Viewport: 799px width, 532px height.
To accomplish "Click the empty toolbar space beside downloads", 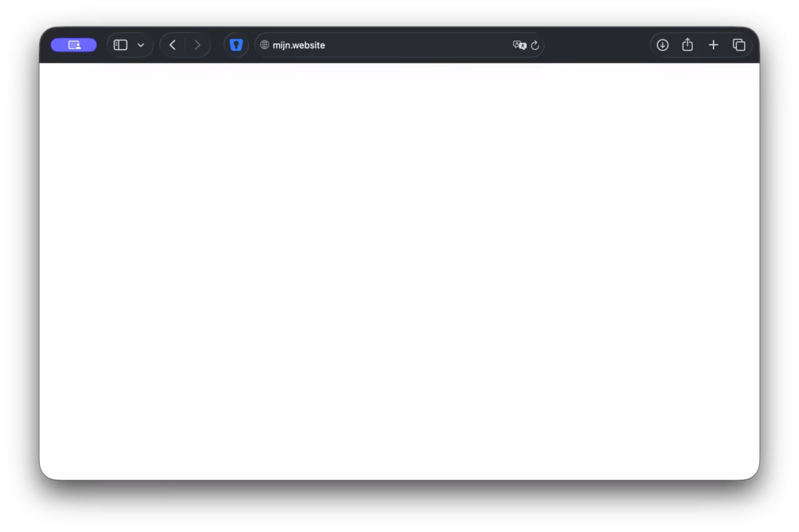I will click(596, 44).
